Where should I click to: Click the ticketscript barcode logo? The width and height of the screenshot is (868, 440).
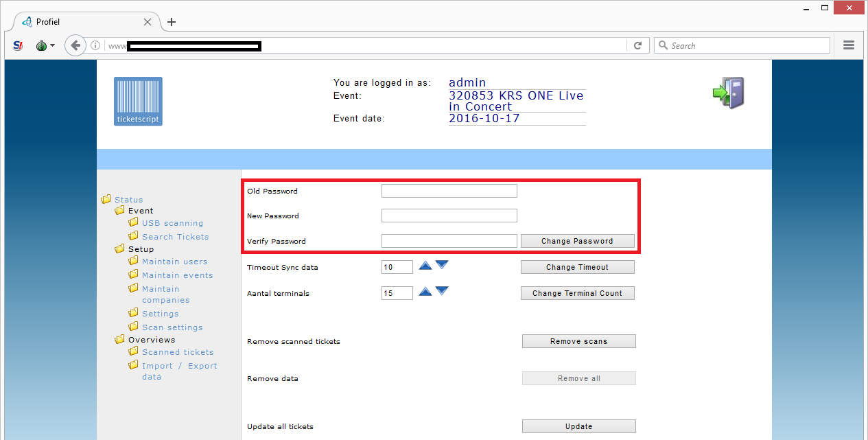pyautogui.click(x=138, y=102)
